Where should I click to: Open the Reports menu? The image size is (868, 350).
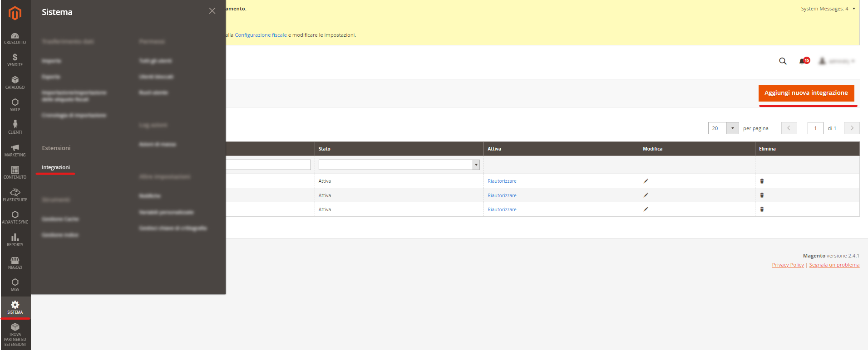coord(15,240)
